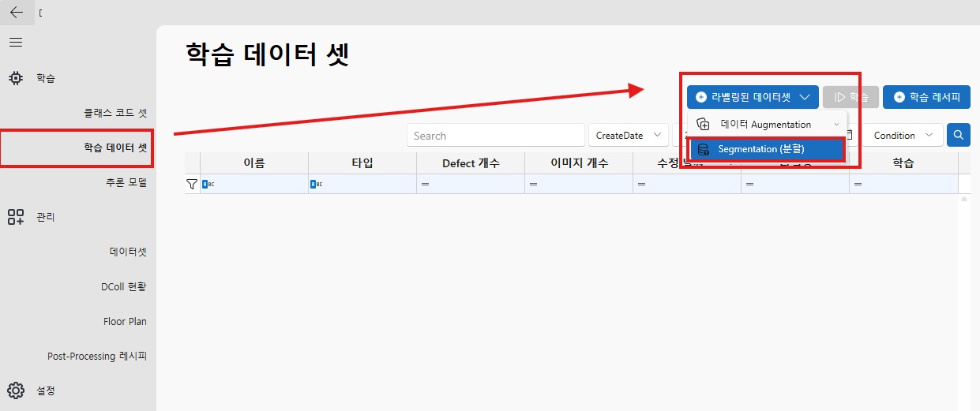The width and height of the screenshot is (980, 411).
Task: Click the Defect 개수 column header
Action: (x=470, y=163)
